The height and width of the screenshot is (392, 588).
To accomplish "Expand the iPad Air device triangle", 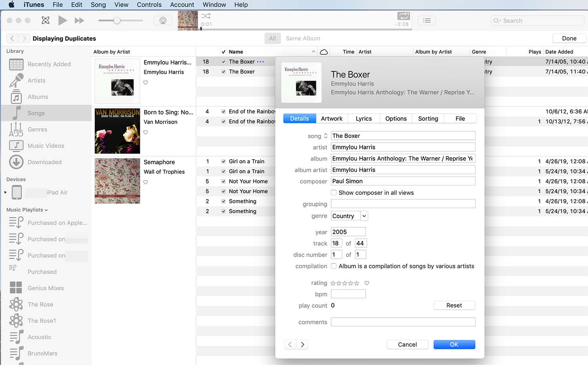I will pos(5,192).
